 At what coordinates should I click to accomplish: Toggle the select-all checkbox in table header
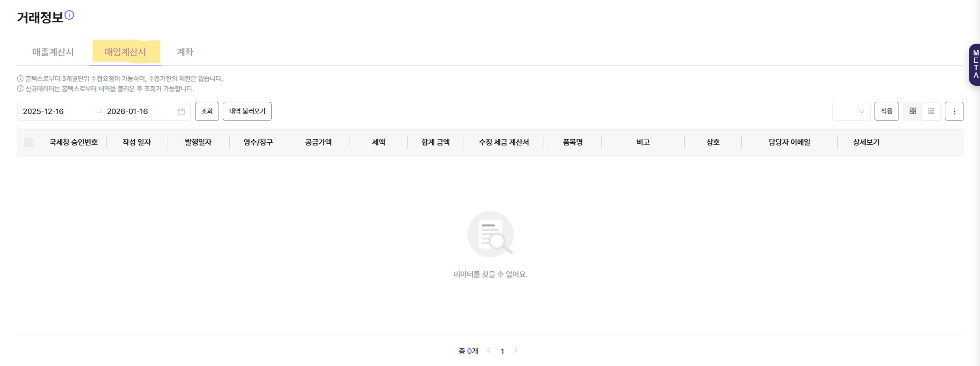point(29,142)
